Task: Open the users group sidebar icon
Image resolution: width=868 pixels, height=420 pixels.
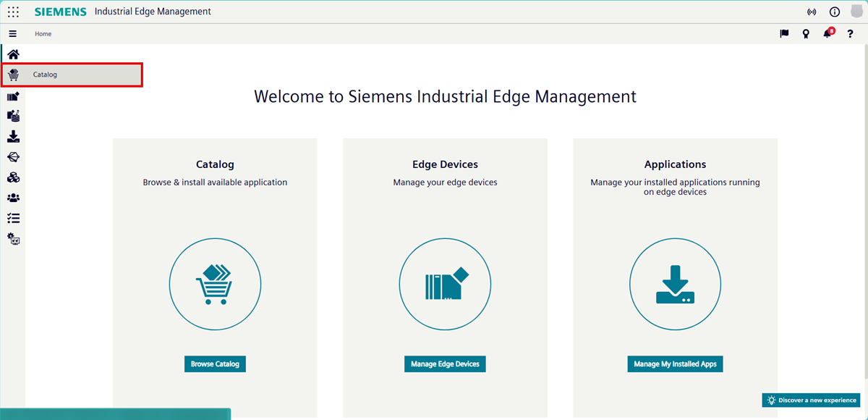Action: (13, 198)
